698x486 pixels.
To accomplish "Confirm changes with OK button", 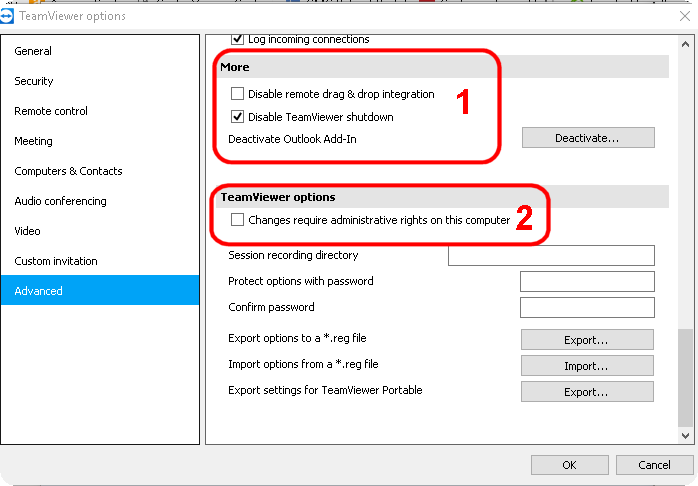I will click(x=569, y=465).
